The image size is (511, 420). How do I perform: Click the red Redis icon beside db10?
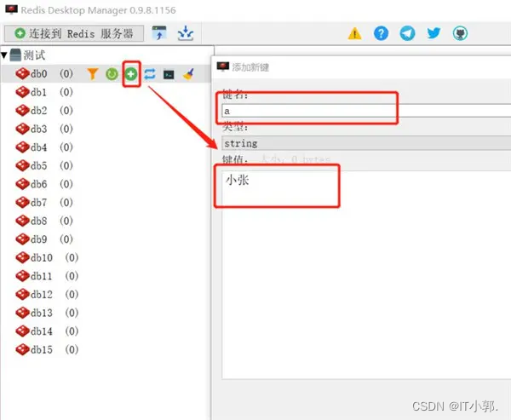click(x=22, y=257)
